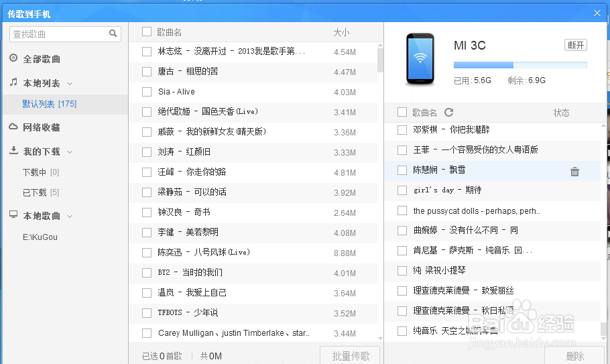
Task: Check 邓紫棋 - 你把我灌醉 checkbox
Action: [x=402, y=130]
